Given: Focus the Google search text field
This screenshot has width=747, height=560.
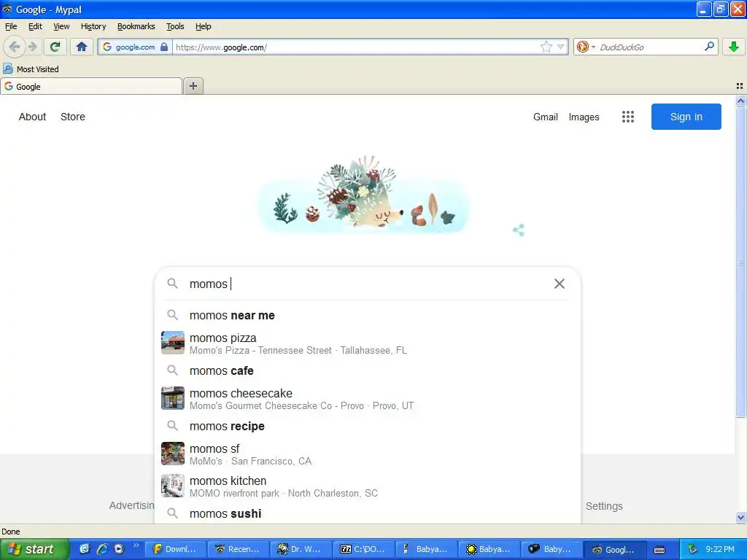Looking at the screenshot, I should (367, 284).
